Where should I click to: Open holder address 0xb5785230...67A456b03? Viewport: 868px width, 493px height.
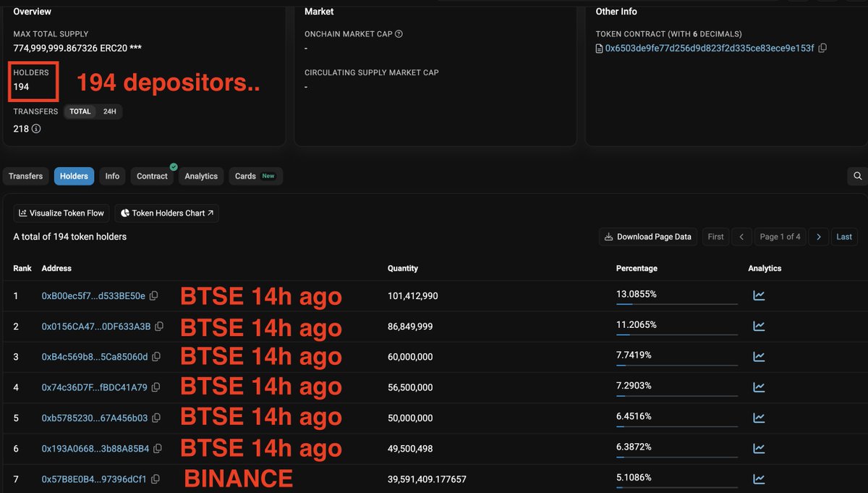(95, 418)
